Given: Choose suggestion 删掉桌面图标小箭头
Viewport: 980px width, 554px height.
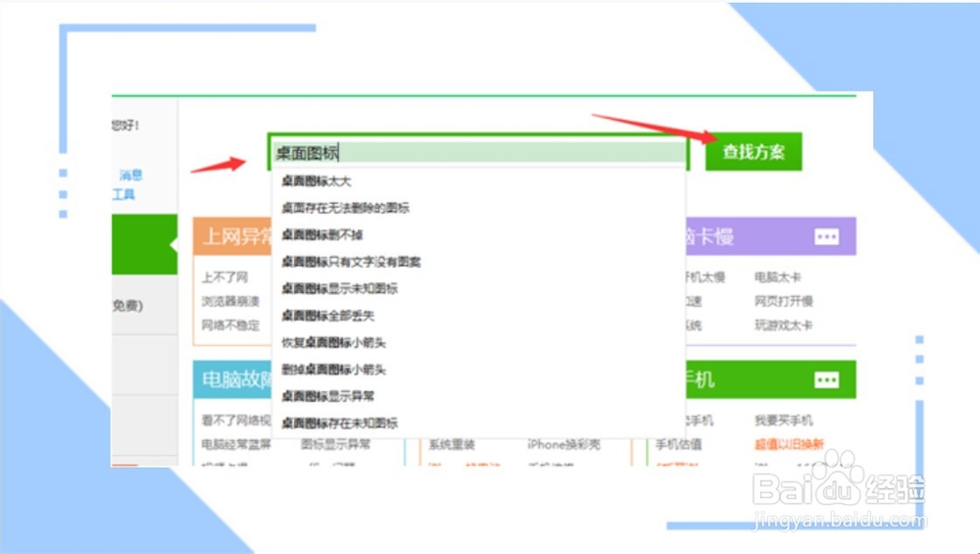Looking at the screenshot, I should (334, 370).
